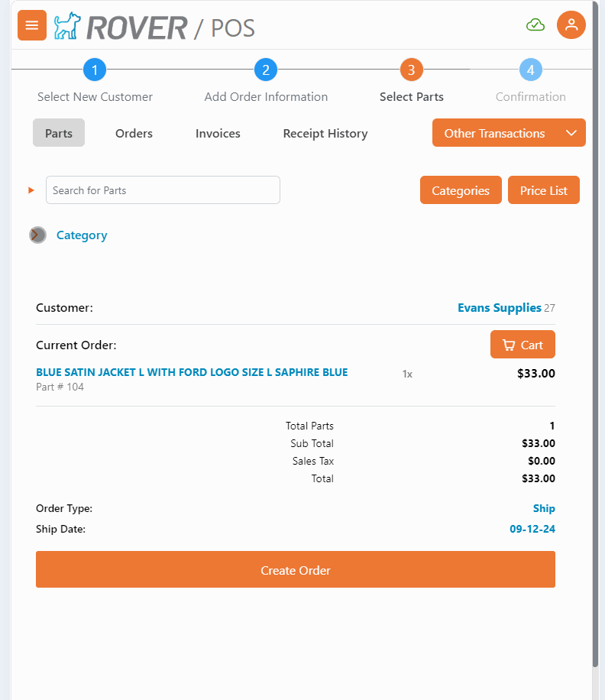Open the user profile icon
This screenshot has height=700, width=605.
point(571,25)
